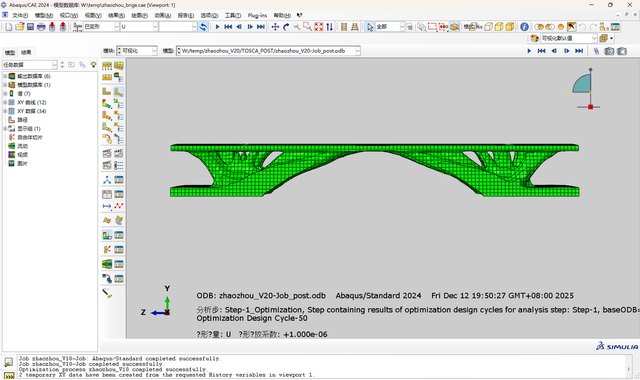Select the Rotate view tool

(286, 27)
